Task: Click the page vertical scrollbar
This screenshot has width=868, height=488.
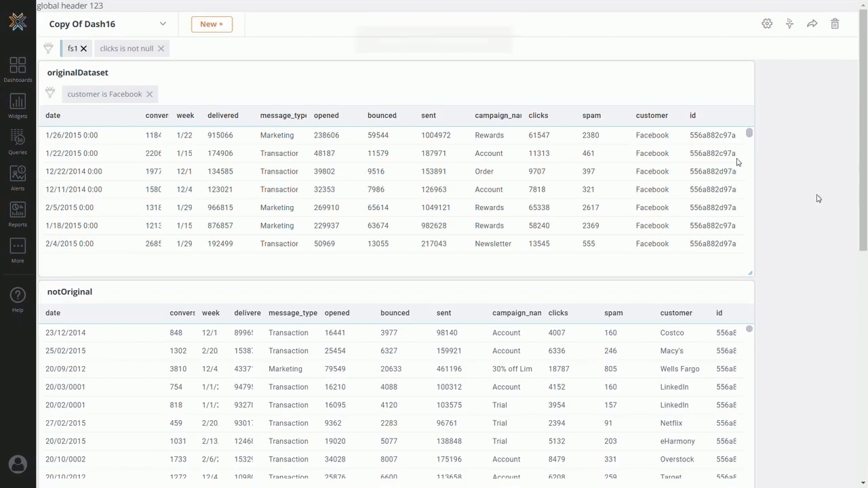Action: [863, 129]
